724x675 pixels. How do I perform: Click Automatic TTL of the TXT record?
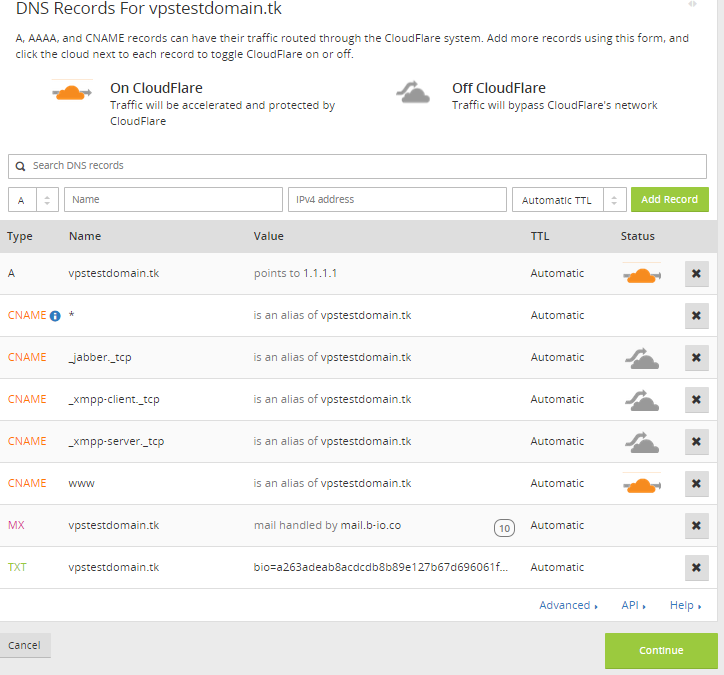(557, 567)
